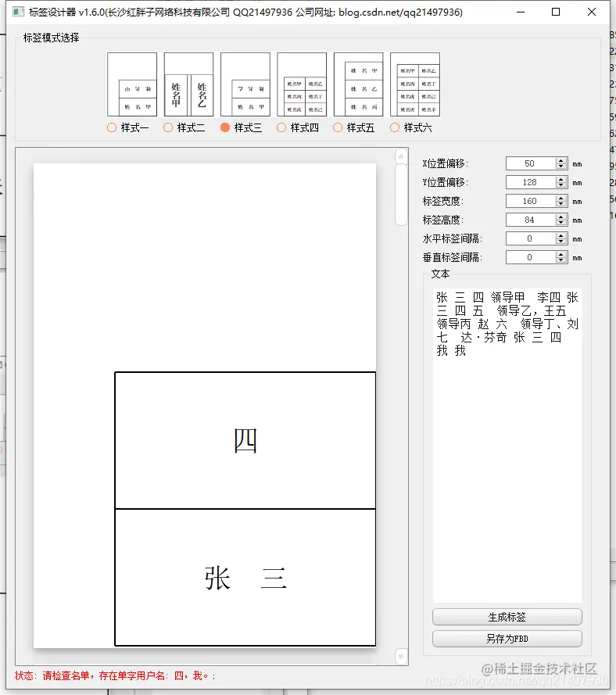Click the 样式三 layout preview thumbnail

245,84
